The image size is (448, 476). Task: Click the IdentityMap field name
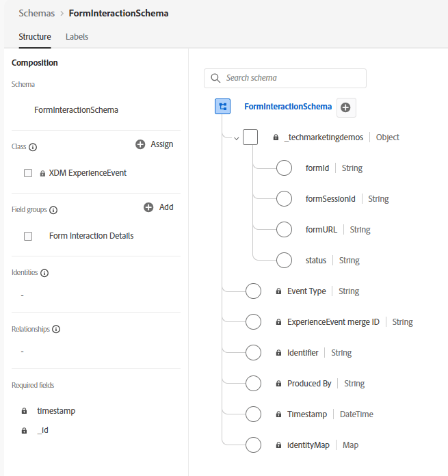click(308, 445)
